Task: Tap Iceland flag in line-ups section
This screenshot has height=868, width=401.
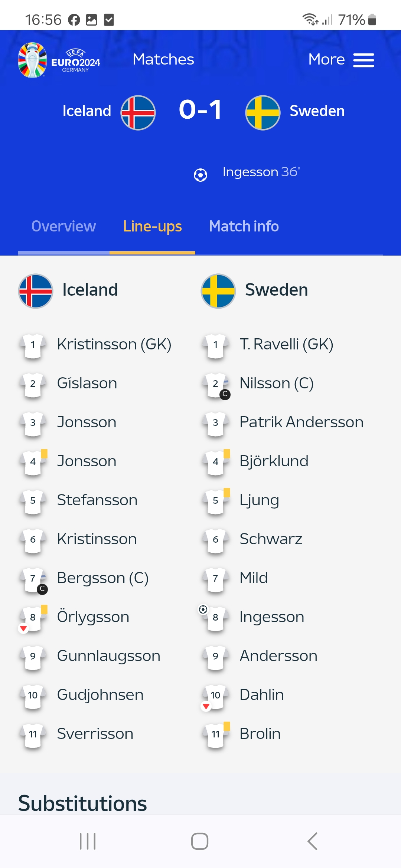Action: pos(36,291)
